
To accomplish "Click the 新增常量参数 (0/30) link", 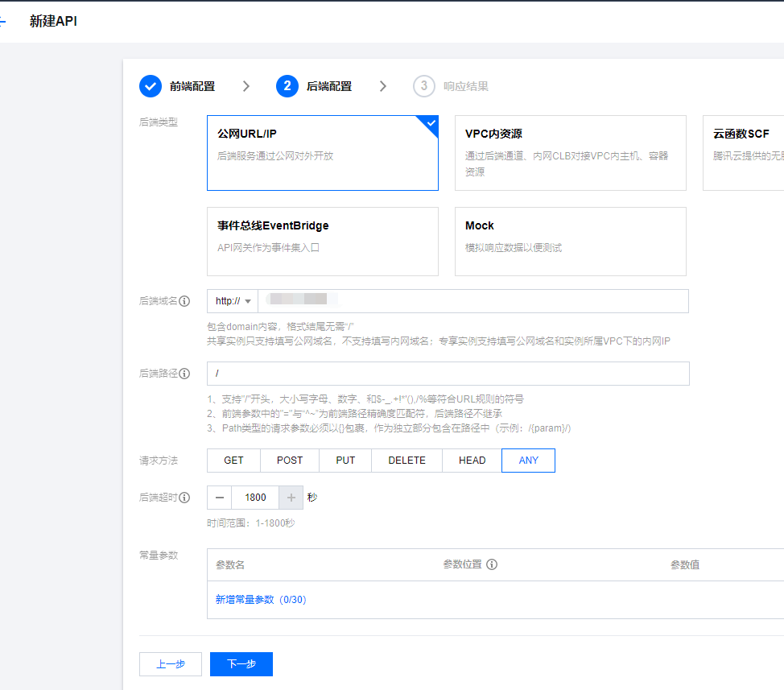I will click(x=261, y=600).
